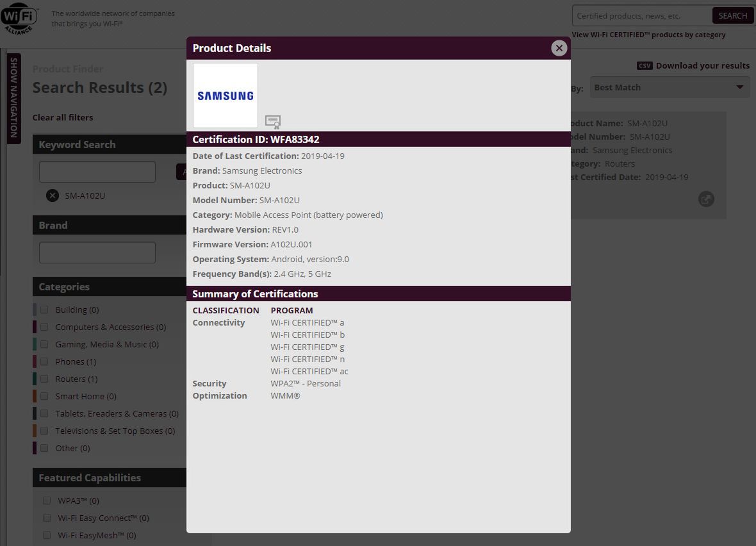Check Computers & Accessories (0) category
The width and height of the screenshot is (756, 546).
(44, 327)
